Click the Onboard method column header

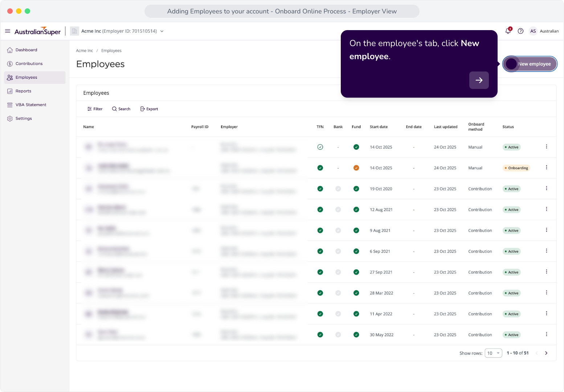click(x=476, y=127)
